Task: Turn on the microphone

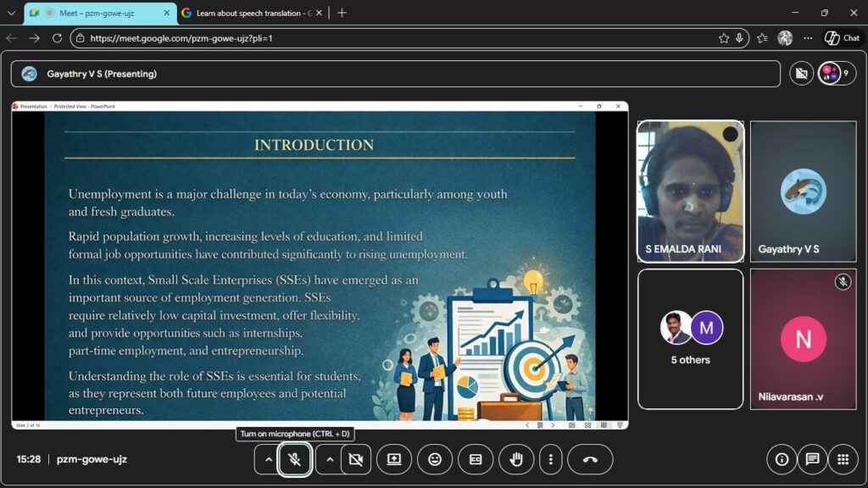Action: (294, 459)
